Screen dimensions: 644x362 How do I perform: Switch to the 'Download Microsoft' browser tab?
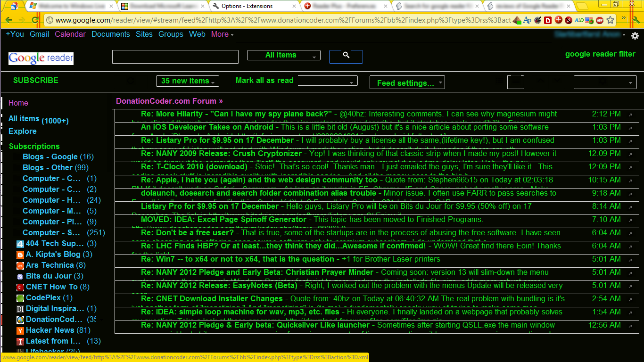tap(163, 6)
